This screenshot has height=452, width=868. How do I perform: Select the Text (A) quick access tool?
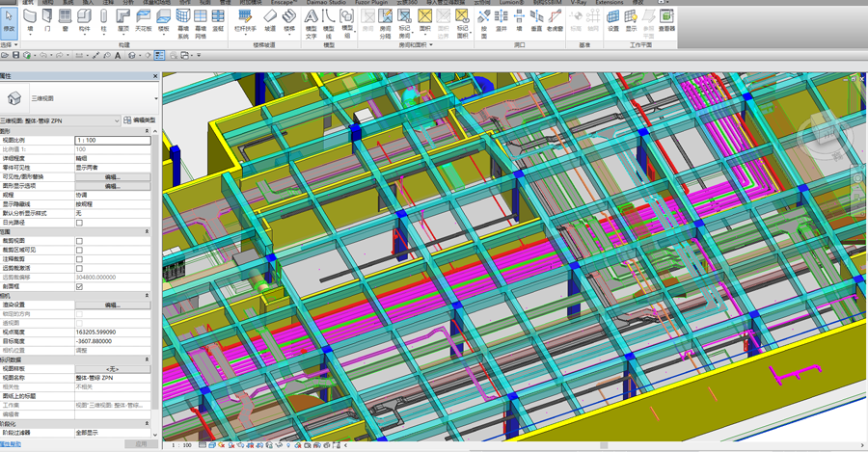pos(118,55)
